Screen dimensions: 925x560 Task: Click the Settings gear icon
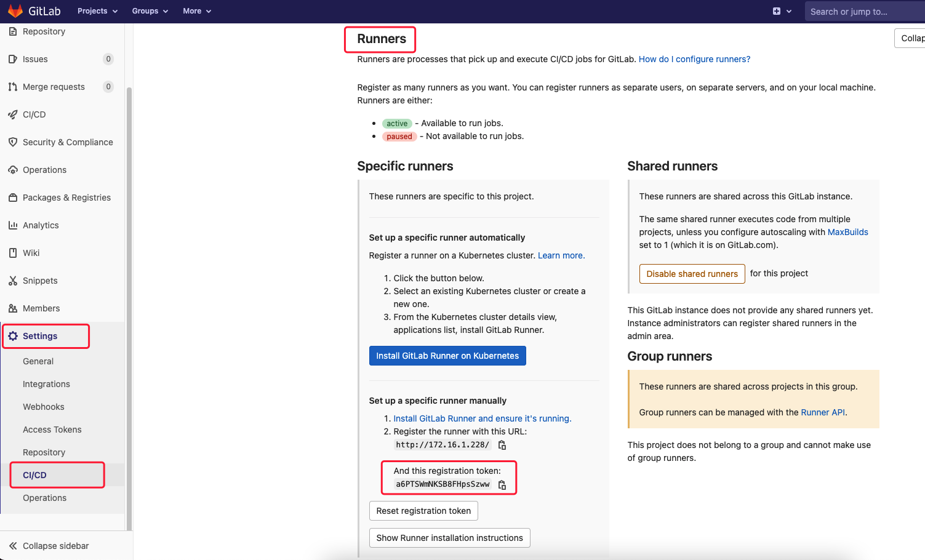coord(13,336)
